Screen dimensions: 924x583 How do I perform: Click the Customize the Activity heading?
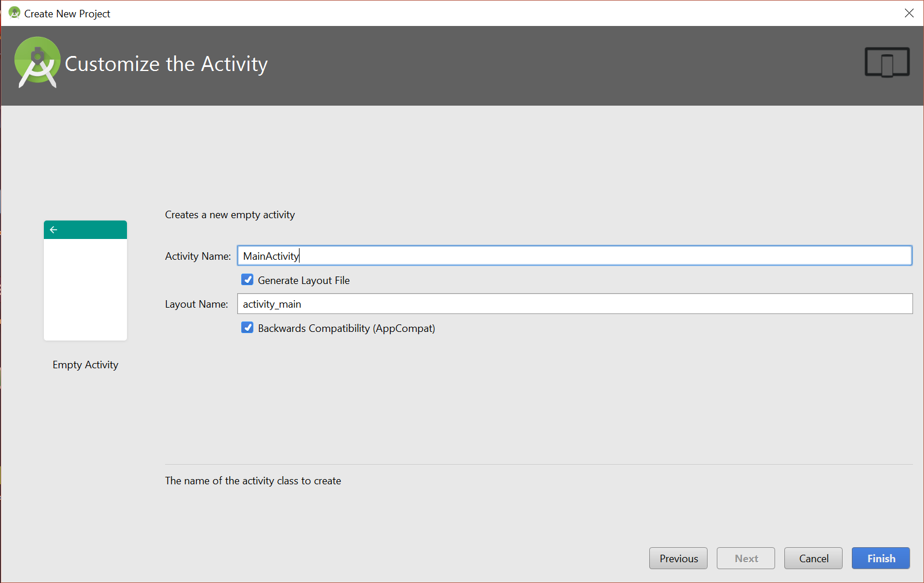(x=166, y=64)
